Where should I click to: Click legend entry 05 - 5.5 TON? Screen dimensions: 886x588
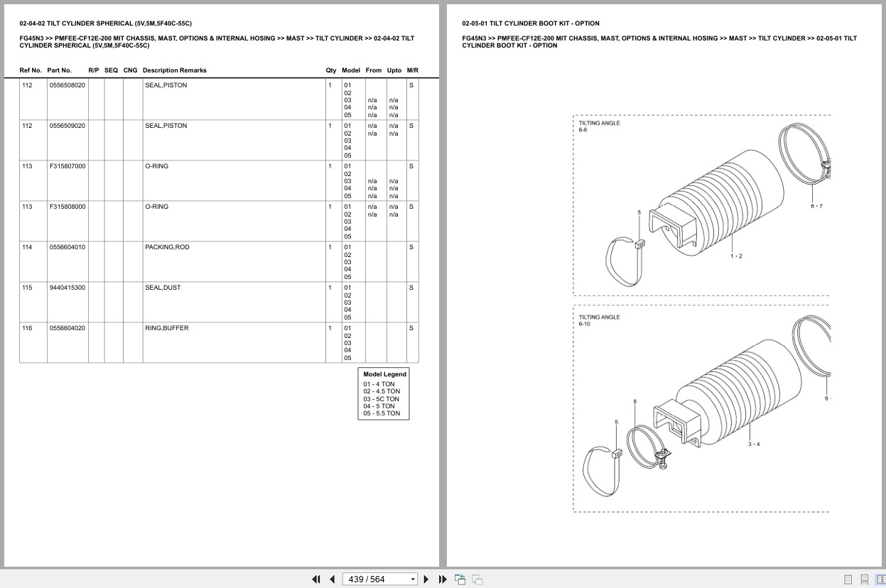tap(382, 413)
